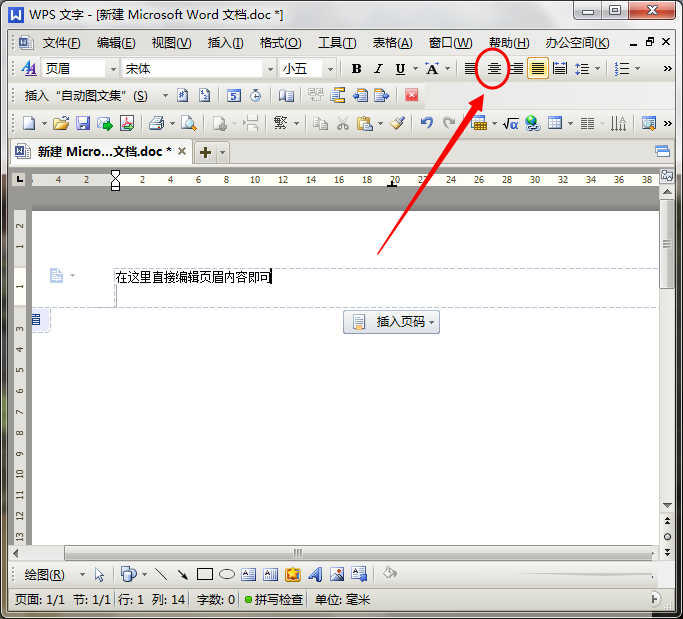Open traditional Chinese 繁 conversion

[281, 124]
